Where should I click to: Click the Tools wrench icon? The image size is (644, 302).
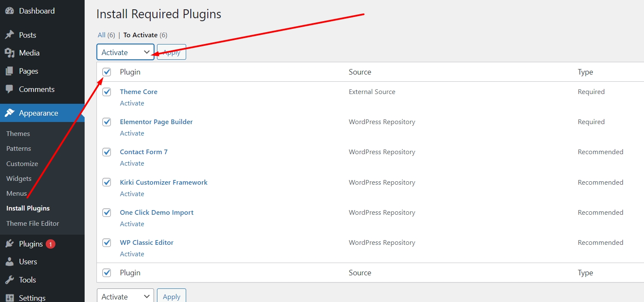(x=9, y=280)
